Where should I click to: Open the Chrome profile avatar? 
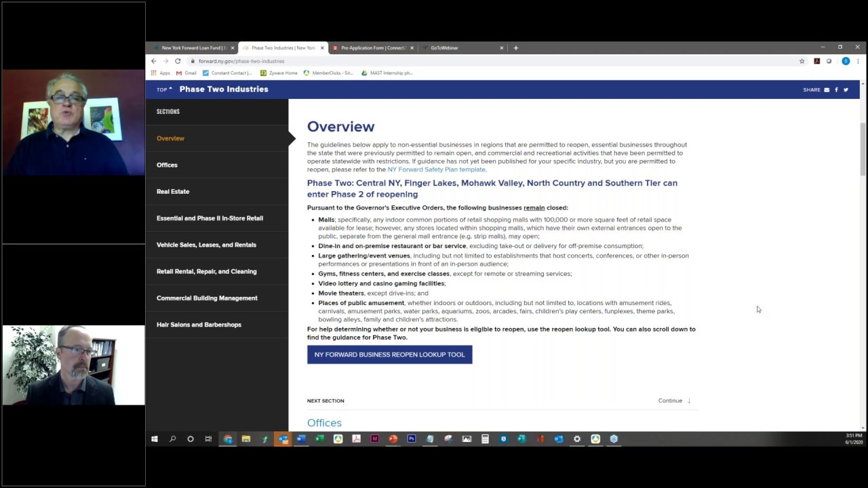(846, 61)
